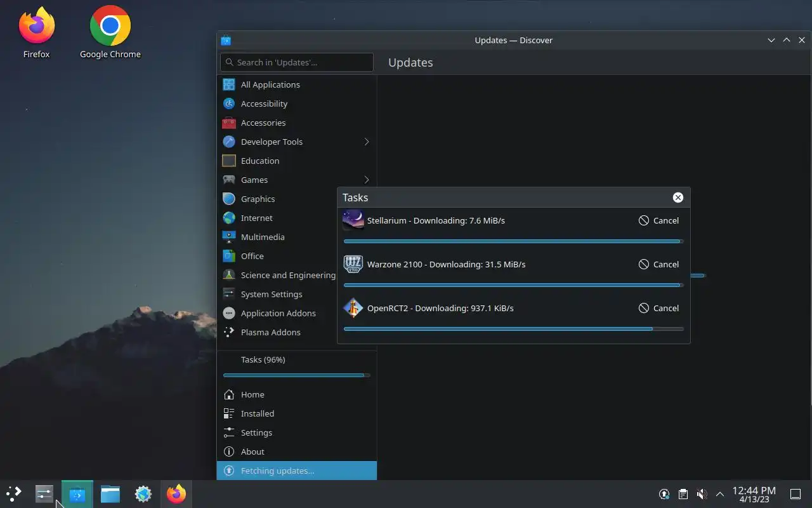Go to the Home page
This screenshot has width=812, height=508.
click(297, 394)
